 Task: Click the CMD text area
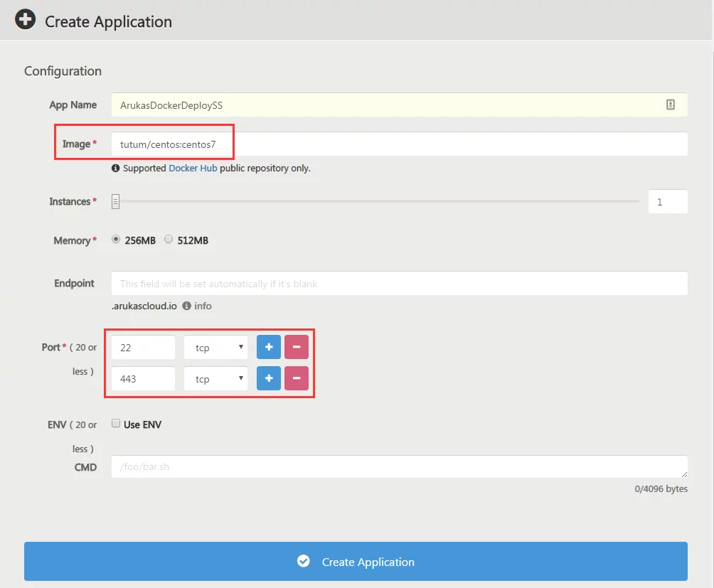pos(398,467)
